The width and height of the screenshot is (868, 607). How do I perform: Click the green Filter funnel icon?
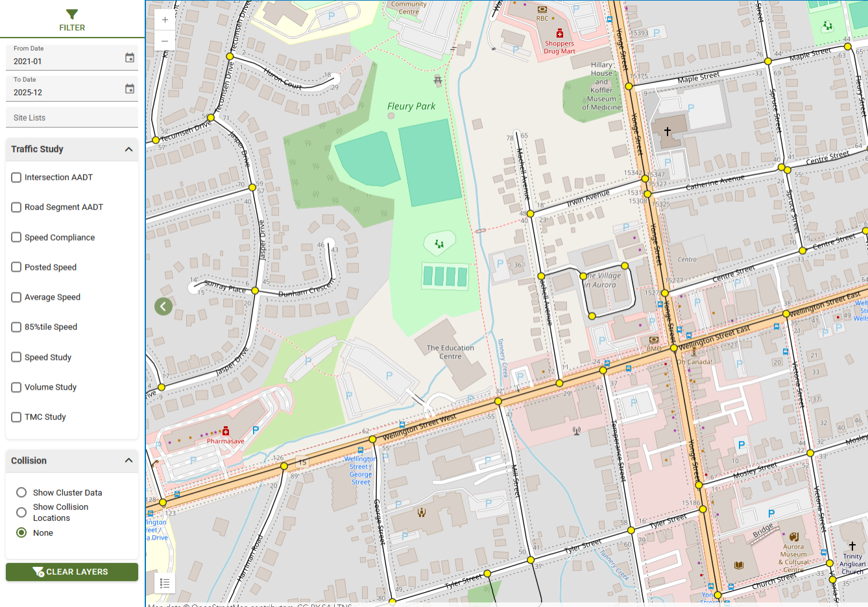tap(72, 14)
